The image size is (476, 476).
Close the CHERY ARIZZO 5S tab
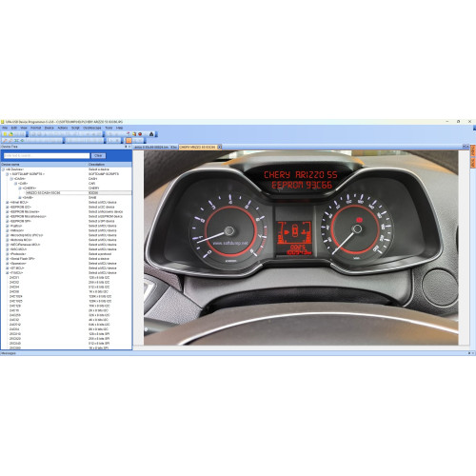(219, 147)
